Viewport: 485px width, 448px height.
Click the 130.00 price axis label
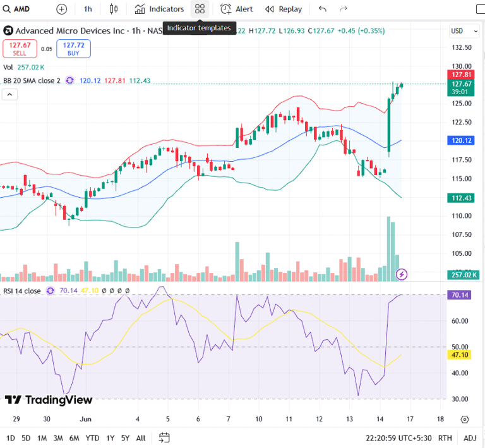coord(462,66)
